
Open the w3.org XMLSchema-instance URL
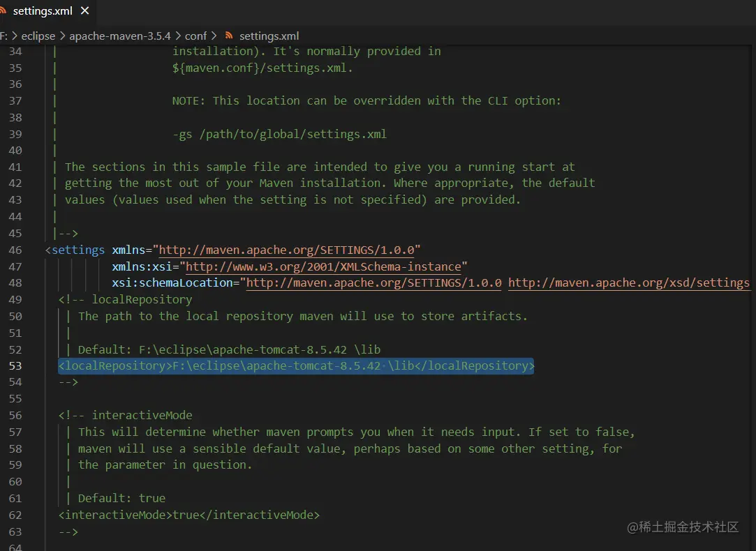(323, 266)
